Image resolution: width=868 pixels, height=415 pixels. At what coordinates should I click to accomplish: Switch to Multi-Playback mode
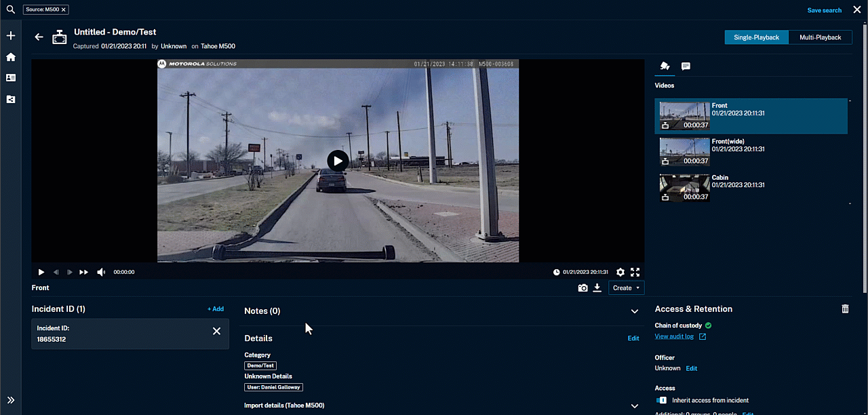[820, 37]
